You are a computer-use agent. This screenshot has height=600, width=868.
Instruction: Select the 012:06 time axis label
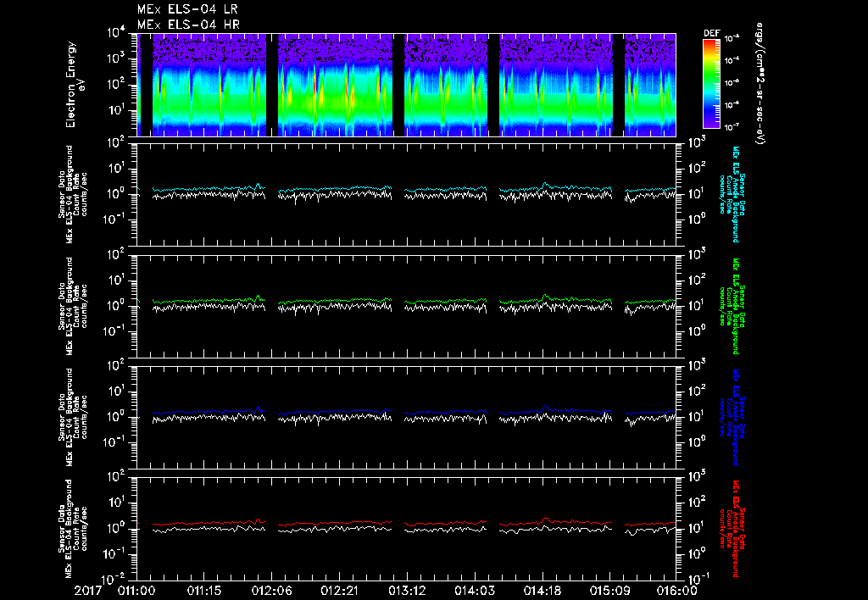click(x=271, y=590)
